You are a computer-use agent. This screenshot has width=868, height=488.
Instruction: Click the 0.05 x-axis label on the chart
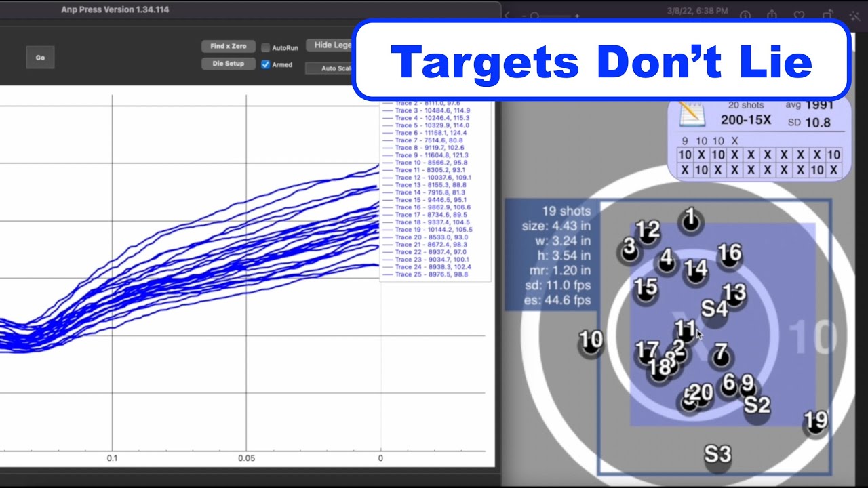[246, 458]
